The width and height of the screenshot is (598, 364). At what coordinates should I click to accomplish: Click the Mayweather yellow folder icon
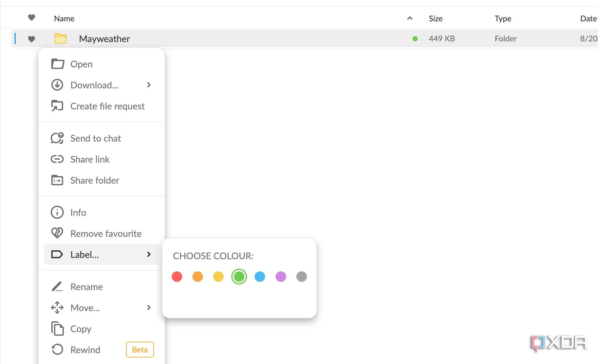click(61, 38)
